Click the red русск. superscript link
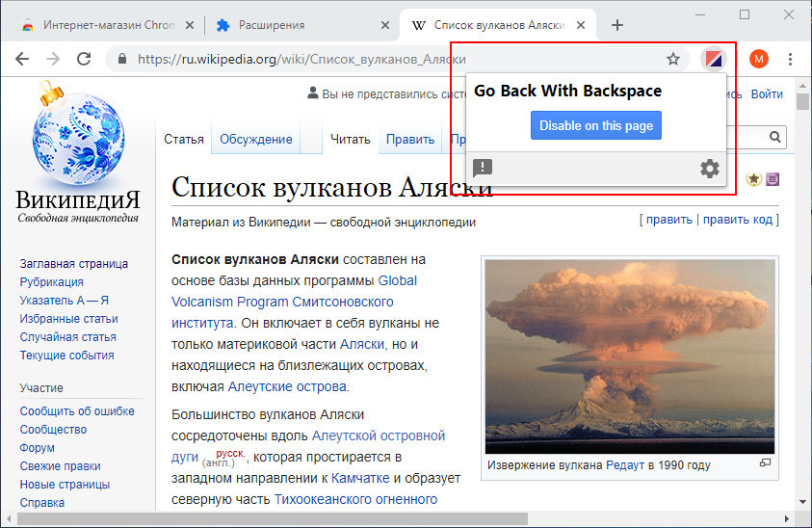The height and width of the screenshot is (528, 812). coord(230,454)
